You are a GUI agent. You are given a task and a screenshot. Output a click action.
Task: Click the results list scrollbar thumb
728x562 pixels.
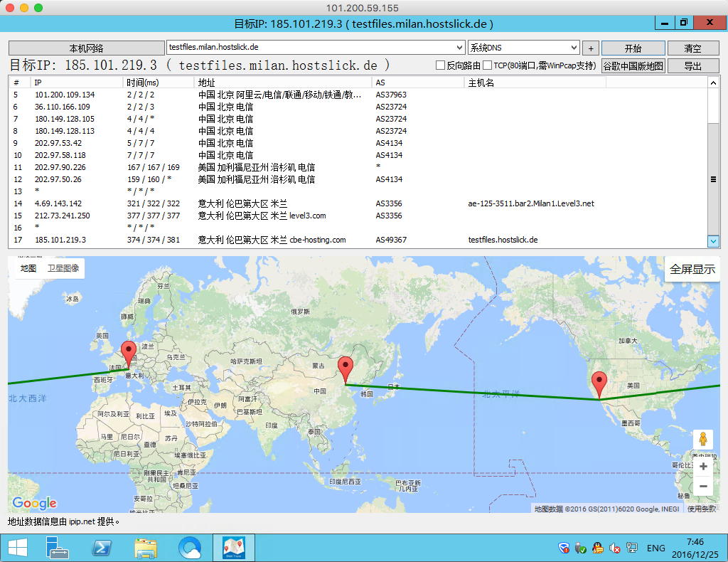coord(713,179)
